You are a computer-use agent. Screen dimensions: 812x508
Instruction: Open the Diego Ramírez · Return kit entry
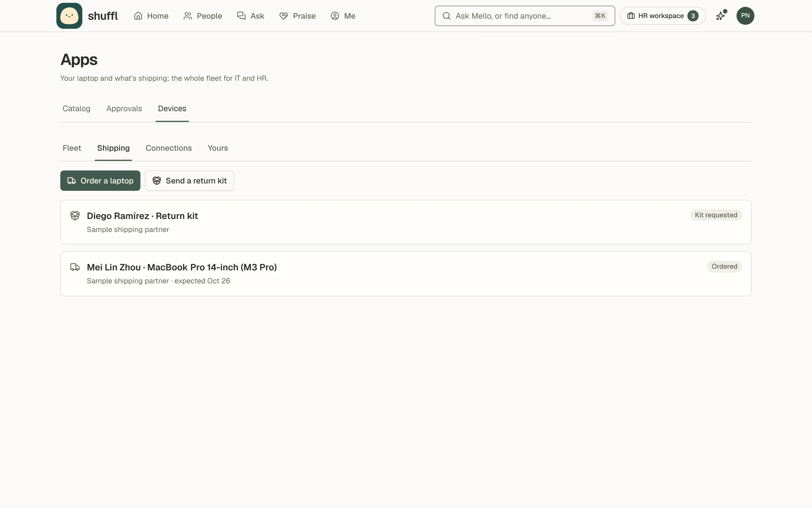point(406,222)
